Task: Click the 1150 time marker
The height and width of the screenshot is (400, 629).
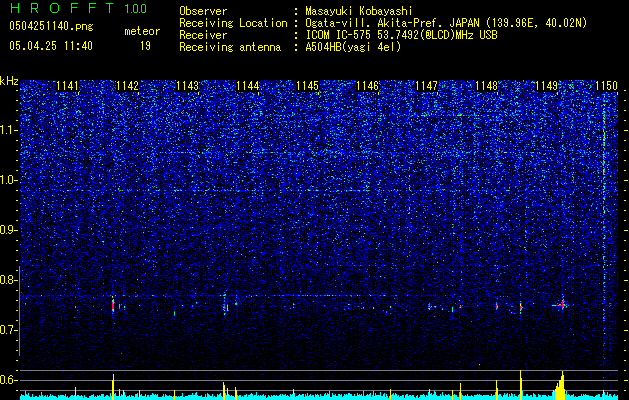Action: [x=606, y=86]
